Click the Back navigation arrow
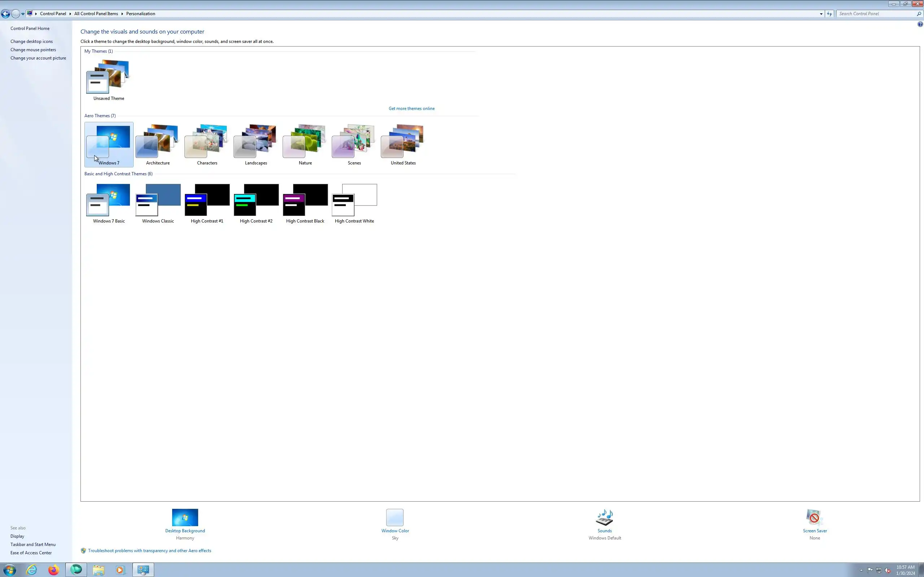 click(5, 14)
